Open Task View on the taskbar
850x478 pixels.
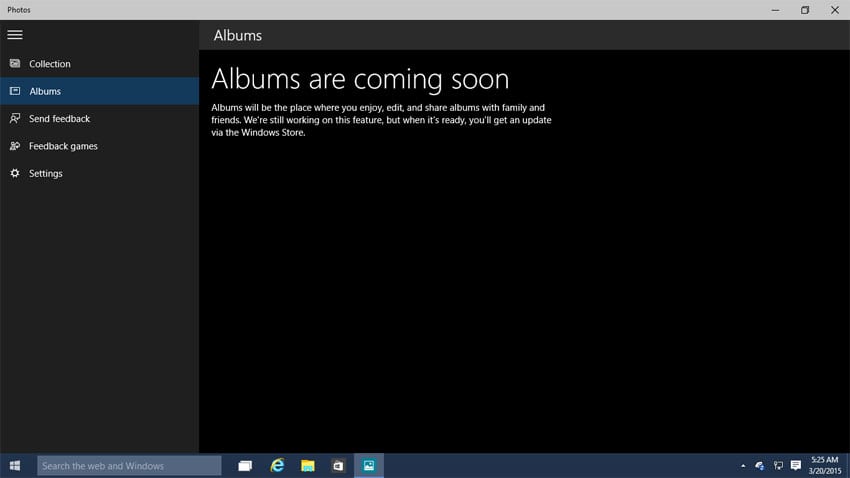[245, 466]
